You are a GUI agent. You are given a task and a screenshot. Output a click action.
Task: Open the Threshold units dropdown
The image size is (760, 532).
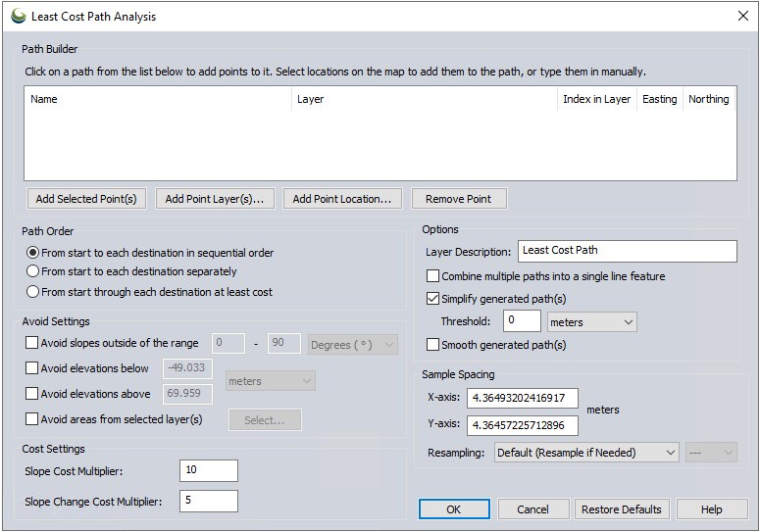click(592, 322)
